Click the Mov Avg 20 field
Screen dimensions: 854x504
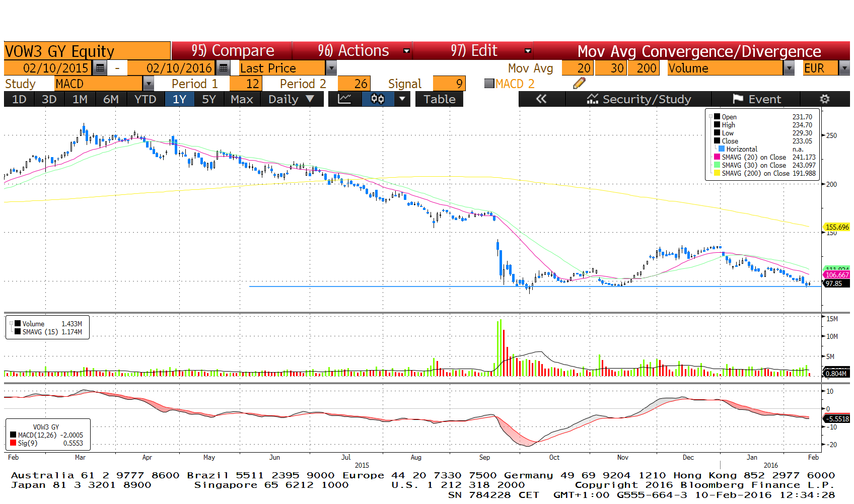pos(578,68)
